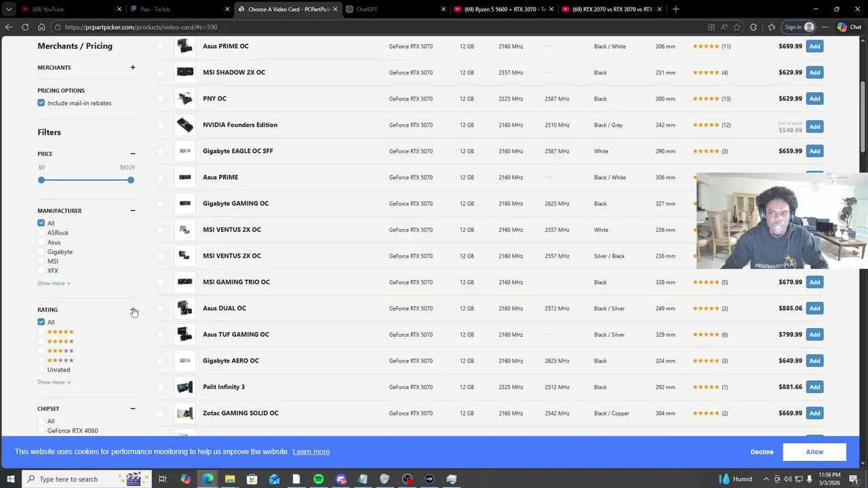The height and width of the screenshot is (488, 868).
Task: Toggle the All manufacturer checkbox
Action: pyautogui.click(x=41, y=223)
